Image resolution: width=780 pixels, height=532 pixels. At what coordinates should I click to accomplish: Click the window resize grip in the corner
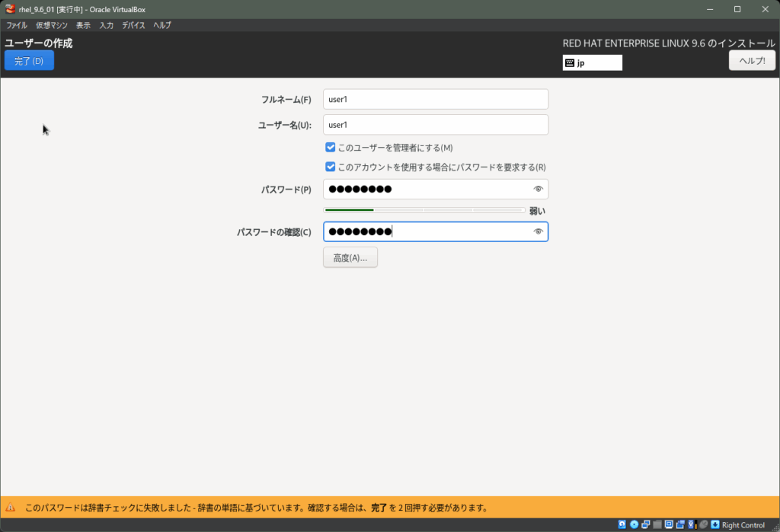775,527
